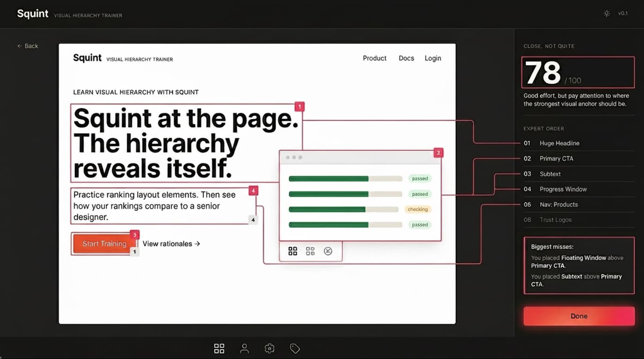Click the Biggest misses heading
Viewport: 644px width, 359px height.
tap(552, 246)
